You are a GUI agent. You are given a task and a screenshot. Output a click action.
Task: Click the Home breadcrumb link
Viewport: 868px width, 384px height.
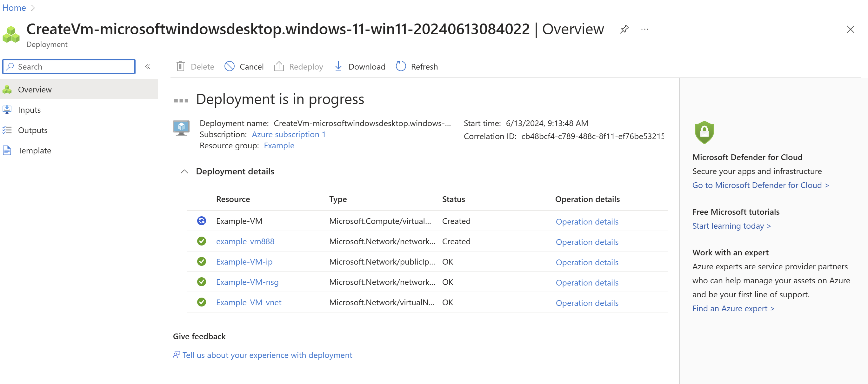pyautogui.click(x=14, y=8)
